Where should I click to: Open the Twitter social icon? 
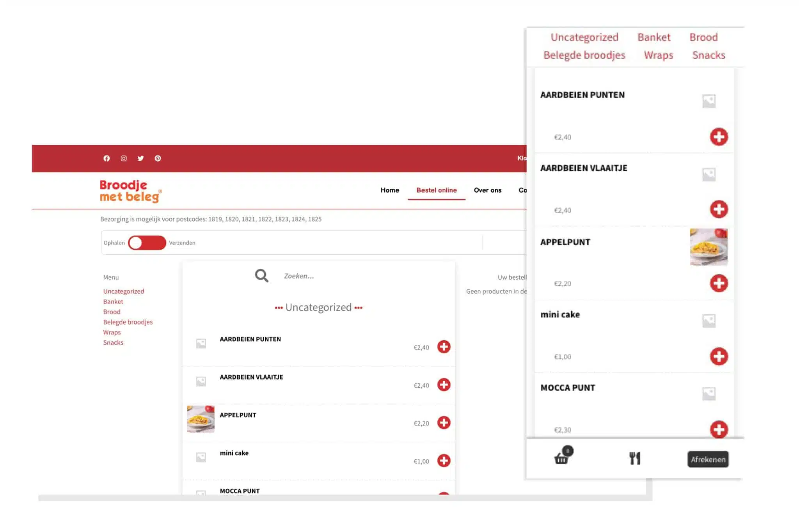click(140, 158)
